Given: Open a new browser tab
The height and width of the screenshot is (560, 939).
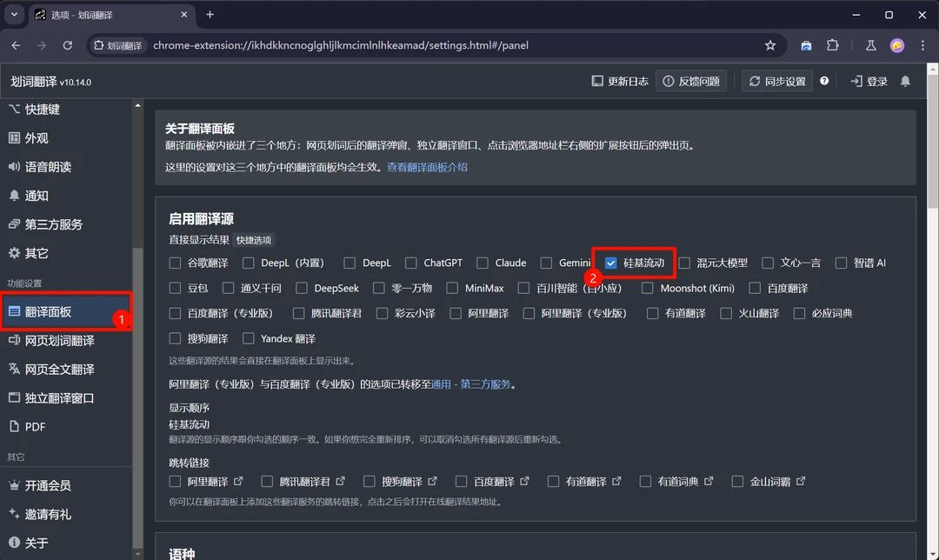Looking at the screenshot, I should [x=210, y=15].
